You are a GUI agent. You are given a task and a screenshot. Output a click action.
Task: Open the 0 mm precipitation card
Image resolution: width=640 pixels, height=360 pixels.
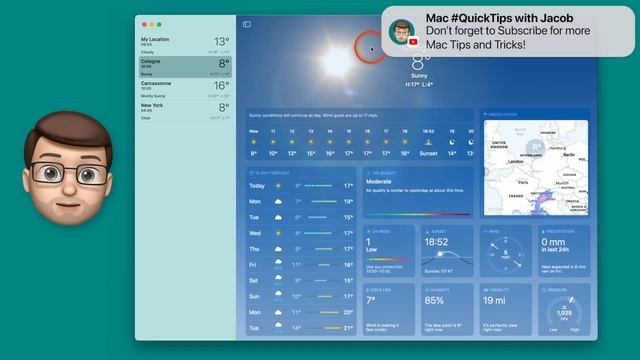point(564,251)
